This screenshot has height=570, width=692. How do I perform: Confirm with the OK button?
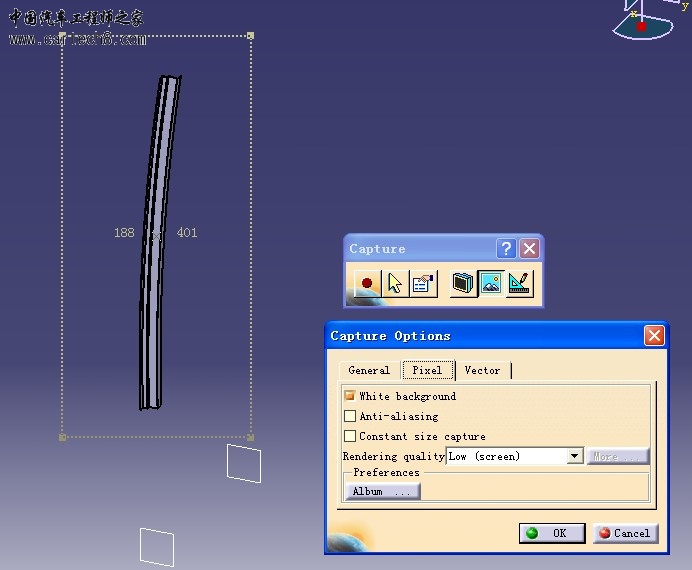[552, 533]
